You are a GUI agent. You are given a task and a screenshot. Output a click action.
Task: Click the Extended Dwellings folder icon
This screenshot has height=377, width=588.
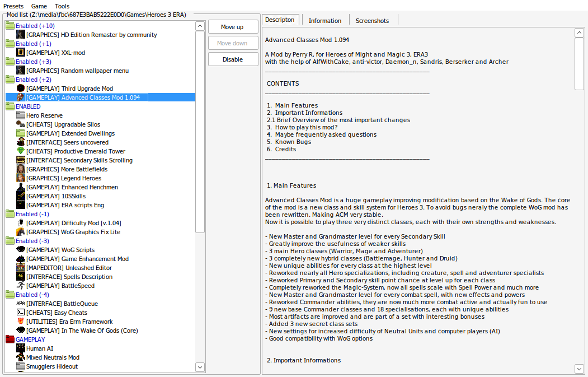coord(21,133)
